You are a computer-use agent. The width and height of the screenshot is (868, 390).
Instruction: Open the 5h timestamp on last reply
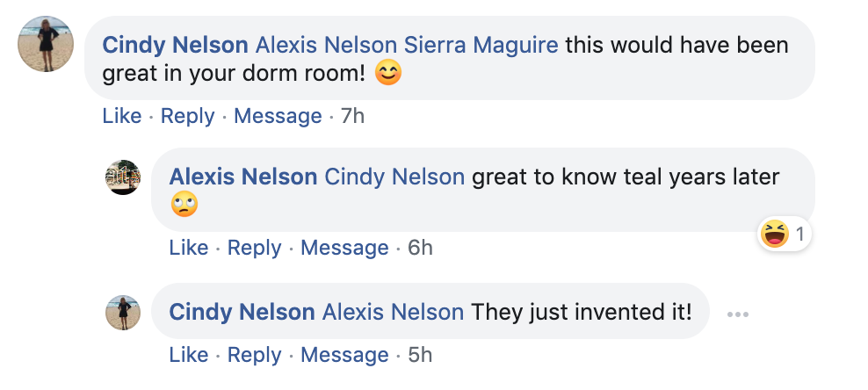tap(420, 355)
